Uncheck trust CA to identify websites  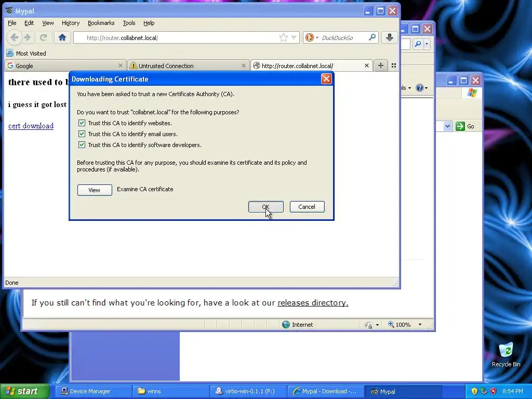(x=82, y=123)
